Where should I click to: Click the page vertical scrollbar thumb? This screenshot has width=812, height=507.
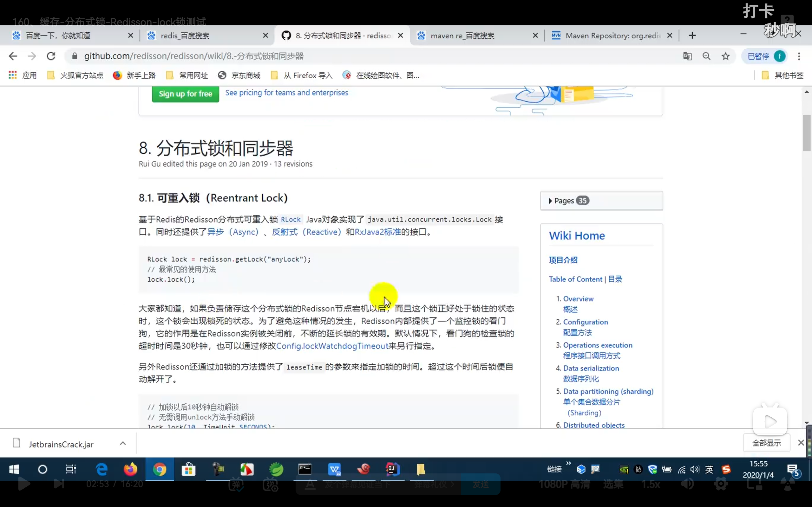click(x=806, y=133)
